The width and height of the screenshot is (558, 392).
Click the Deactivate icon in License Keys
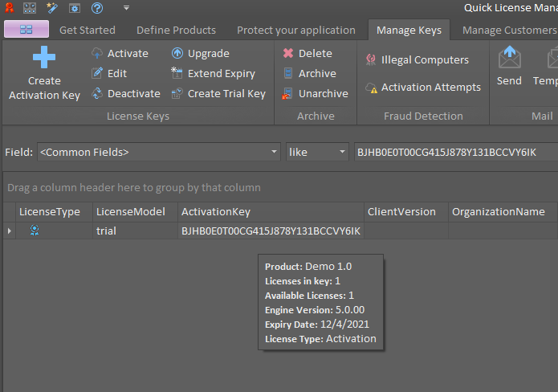pyautogui.click(x=97, y=94)
